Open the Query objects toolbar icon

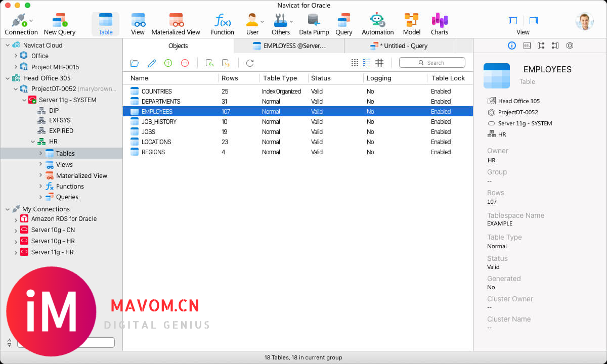click(344, 24)
